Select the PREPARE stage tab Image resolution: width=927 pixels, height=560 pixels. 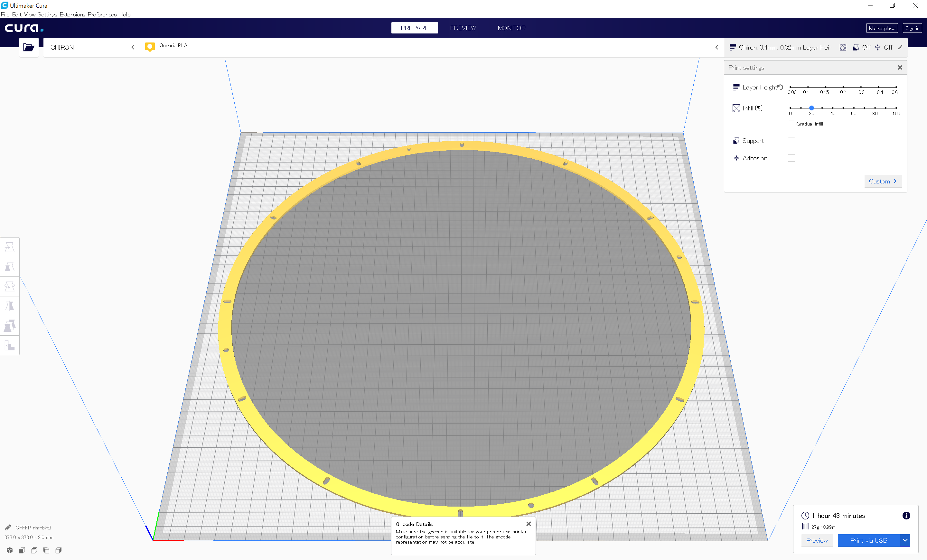(x=414, y=28)
